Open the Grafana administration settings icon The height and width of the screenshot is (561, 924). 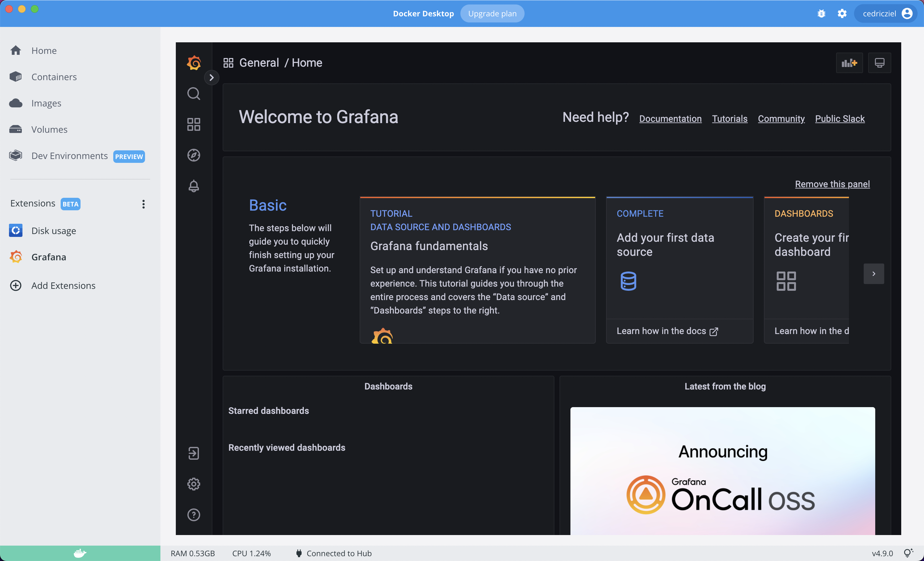(193, 484)
